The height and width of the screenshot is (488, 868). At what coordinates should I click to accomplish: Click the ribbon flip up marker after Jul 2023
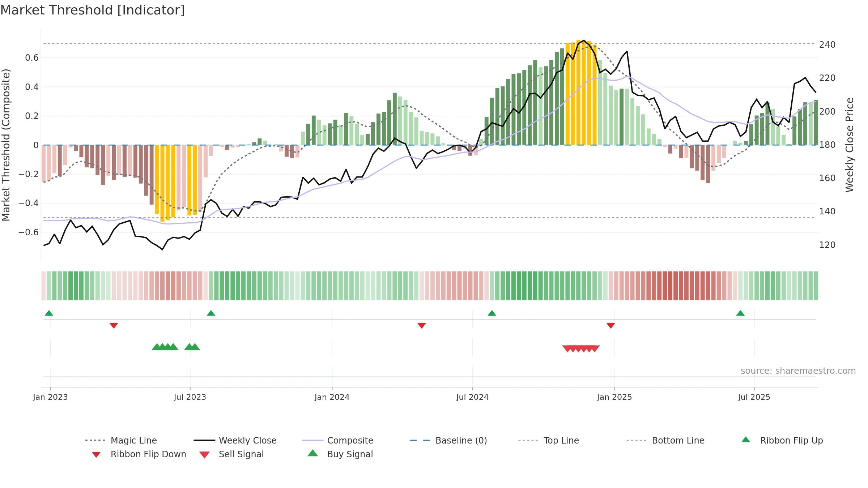211,313
